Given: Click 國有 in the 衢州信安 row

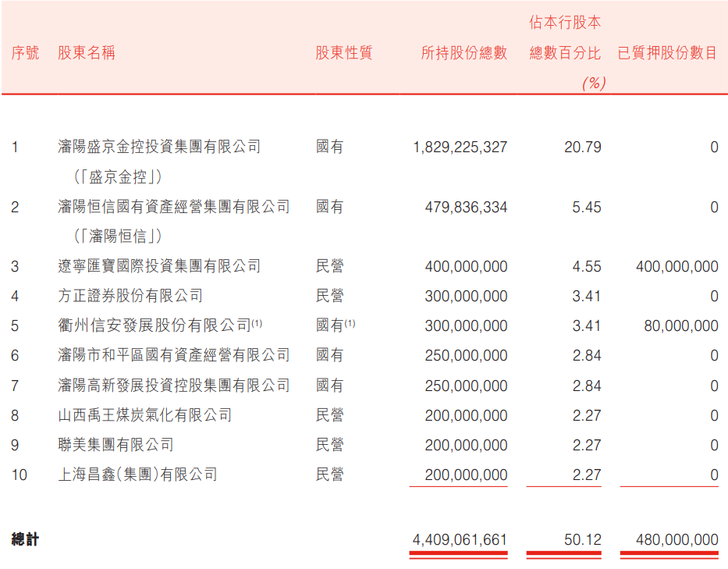Looking at the screenshot, I should tap(329, 325).
